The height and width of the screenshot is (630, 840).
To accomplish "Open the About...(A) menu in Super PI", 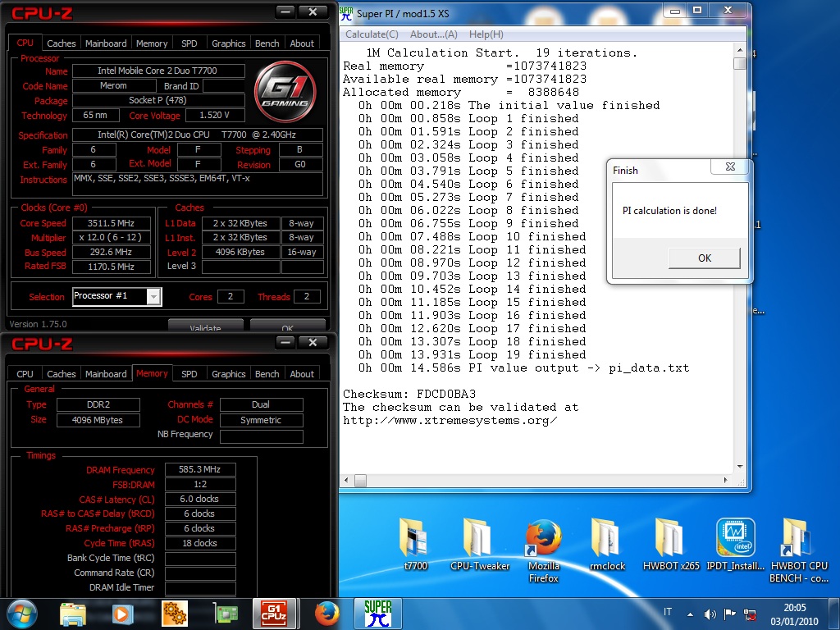I will [x=433, y=34].
